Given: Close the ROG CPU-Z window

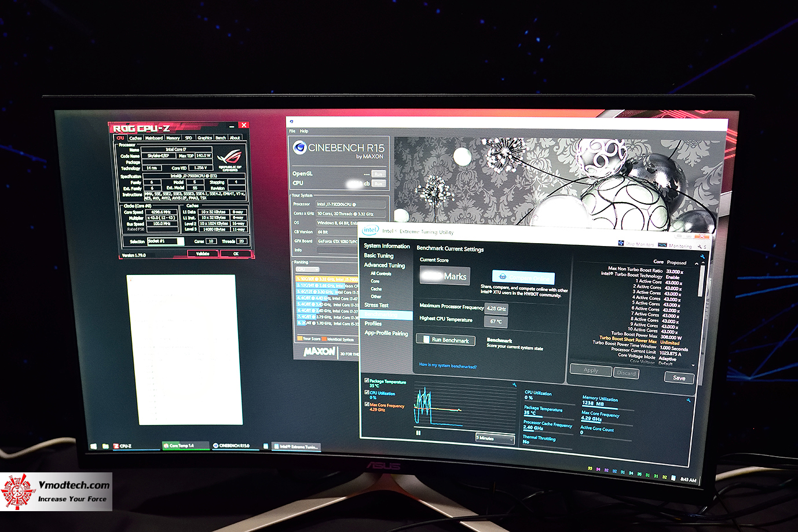Looking at the screenshot, I should pos(244,126).
